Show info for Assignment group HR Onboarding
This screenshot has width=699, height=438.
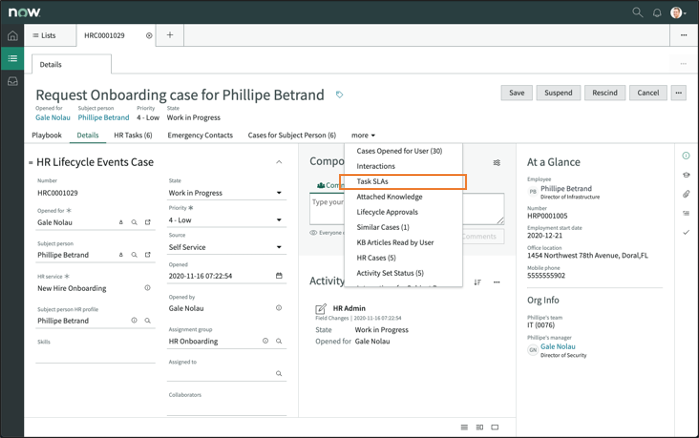[265, 341]
